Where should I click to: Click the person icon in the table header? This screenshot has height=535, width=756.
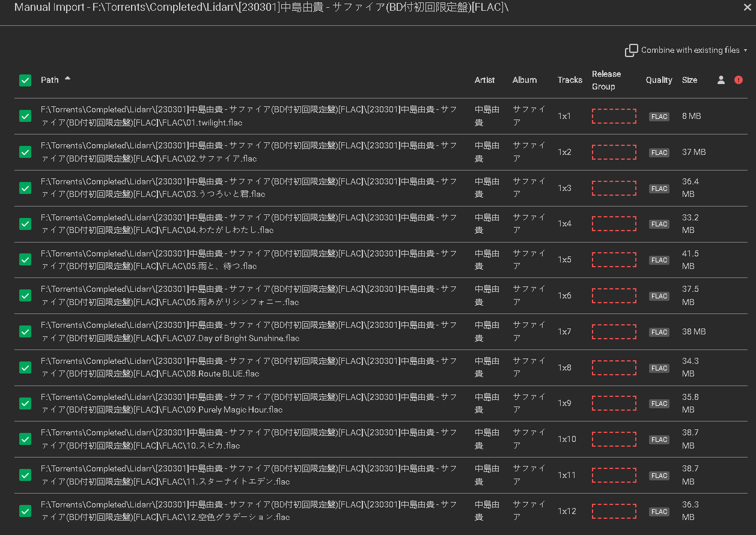[x=721, y=80]
